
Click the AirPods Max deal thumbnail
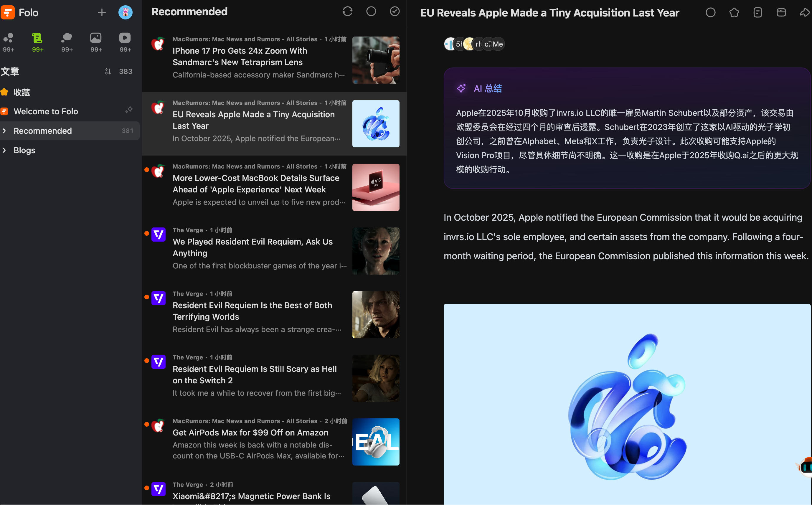coord(376,442)
